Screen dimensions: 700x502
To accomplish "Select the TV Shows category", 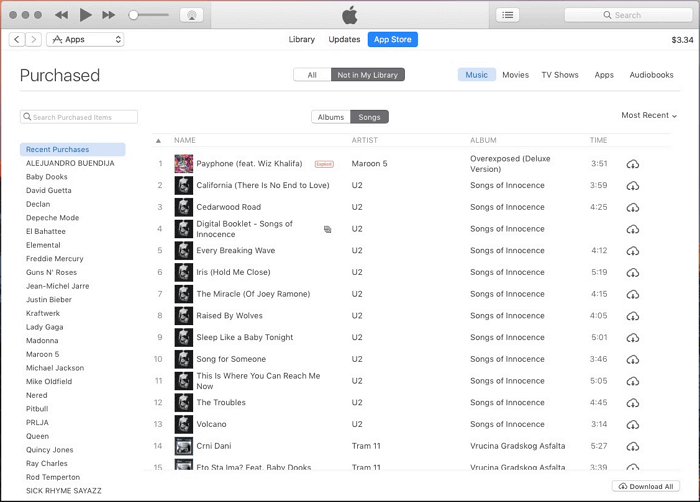I will coord(560,75).
